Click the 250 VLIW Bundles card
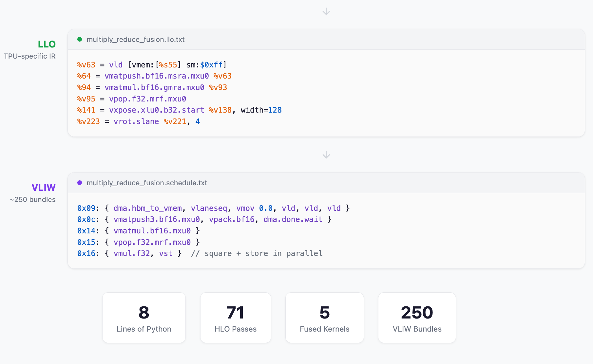The width and height of the screenshot is (593, 364). [x=417, y=318]
